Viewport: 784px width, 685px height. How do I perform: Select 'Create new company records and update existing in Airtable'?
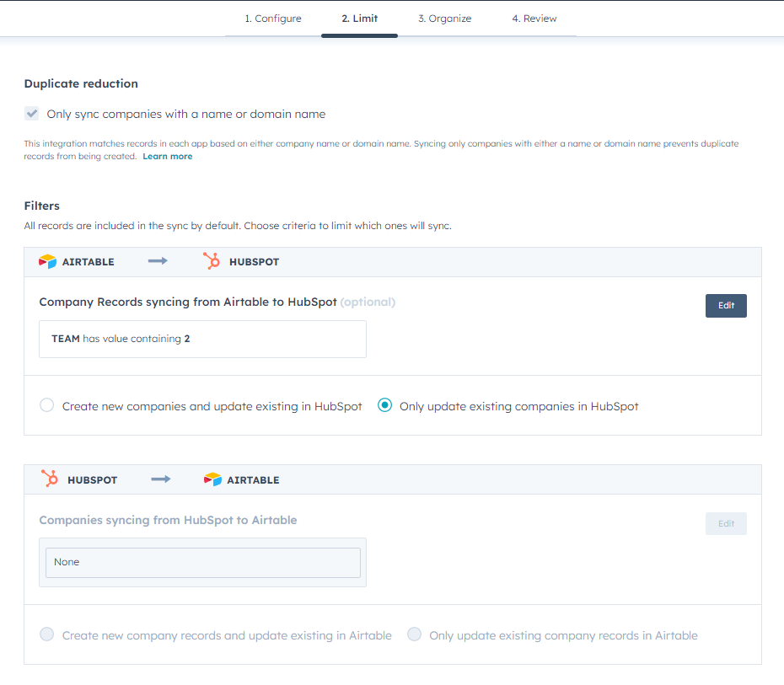click(x=47, y=634)
